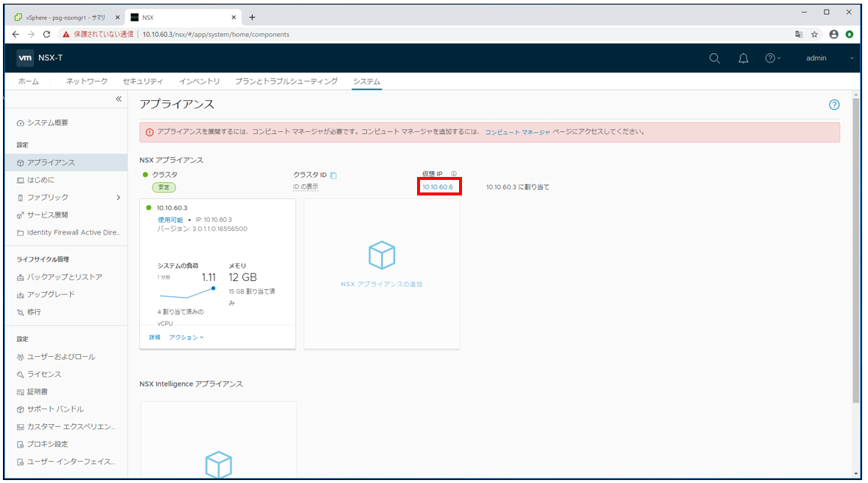Open the アクション dropdown on 10.10.60.3 card
Image resolution: width=868 pixels, height=483 pixels.
pyautogui.click(x=186, y=337)
